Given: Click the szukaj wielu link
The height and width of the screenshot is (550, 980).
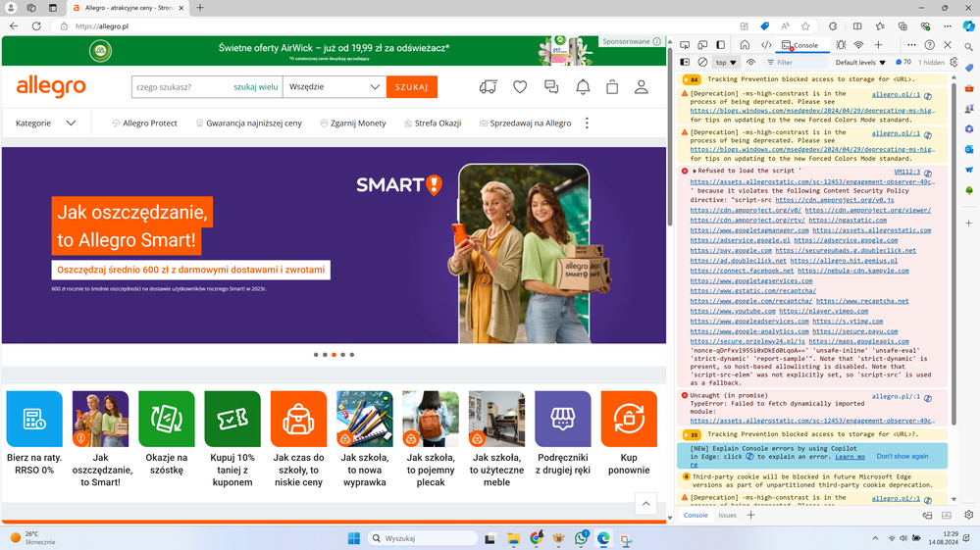Looking at the screenshot, I should 256,87.
